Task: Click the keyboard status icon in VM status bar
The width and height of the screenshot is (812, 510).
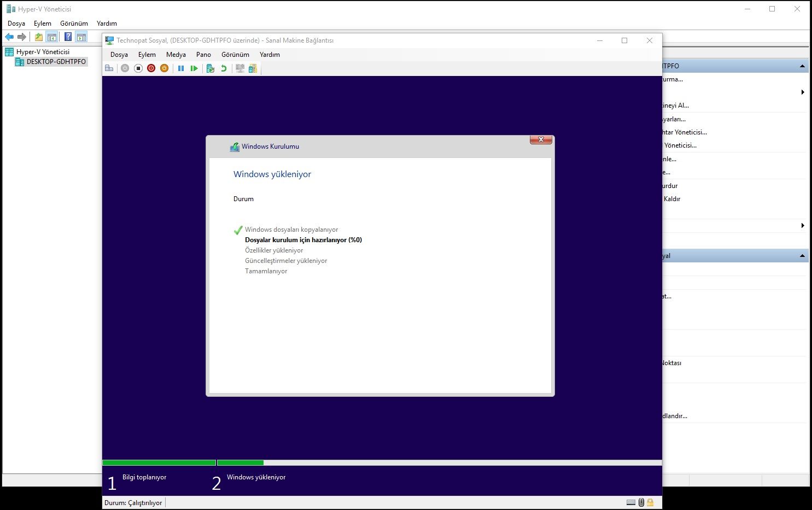Action: [631, 502]
